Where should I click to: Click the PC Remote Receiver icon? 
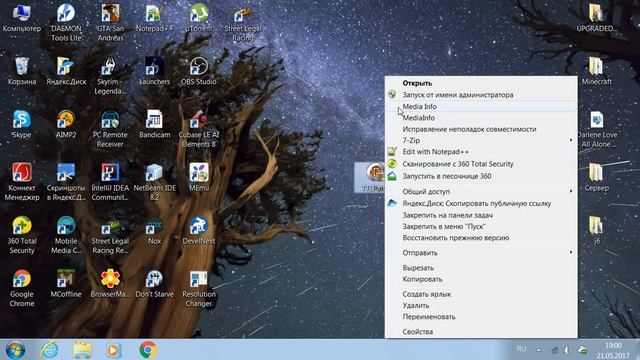tap(110, 129)
